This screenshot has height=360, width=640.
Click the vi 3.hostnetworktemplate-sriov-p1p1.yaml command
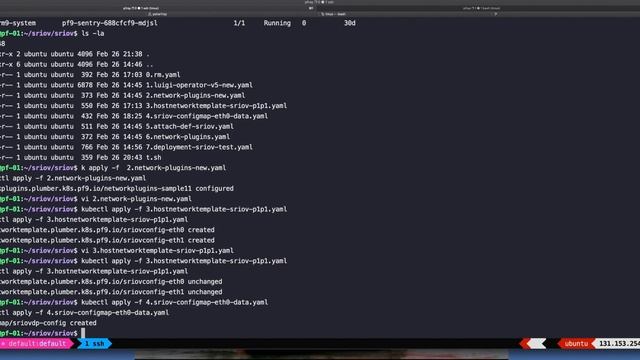pyautogui.click(x=158, y=251)
